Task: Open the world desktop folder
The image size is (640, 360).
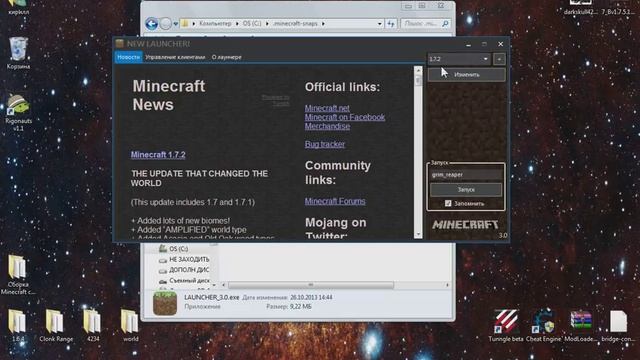Action: pyautogui.click(x=130, y=325)
